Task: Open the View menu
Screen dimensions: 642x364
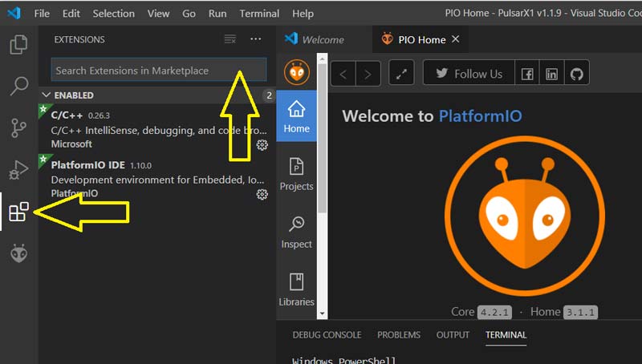Action: (x=158, y=14)
